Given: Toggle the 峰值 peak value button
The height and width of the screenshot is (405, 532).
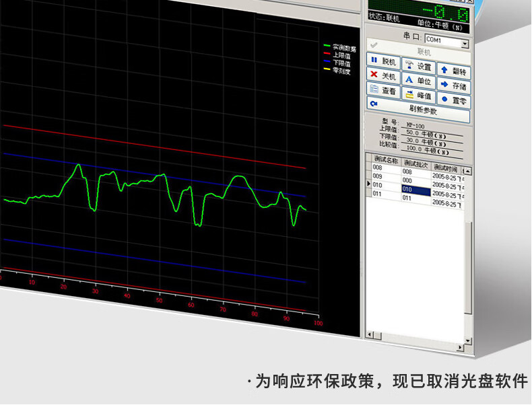Looking at the screenshot, I should [x=418, y=96].
